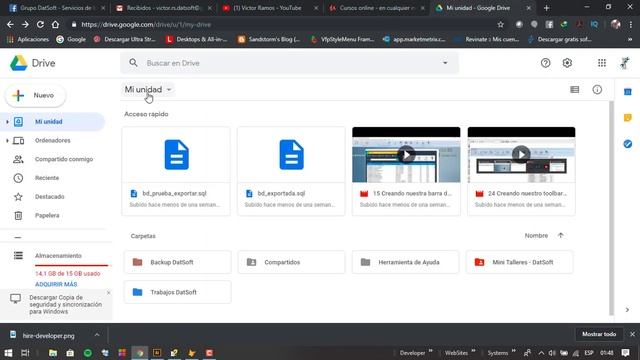The image size is (640, 360).
Task: Close the downloads bar
Action: 632,334
